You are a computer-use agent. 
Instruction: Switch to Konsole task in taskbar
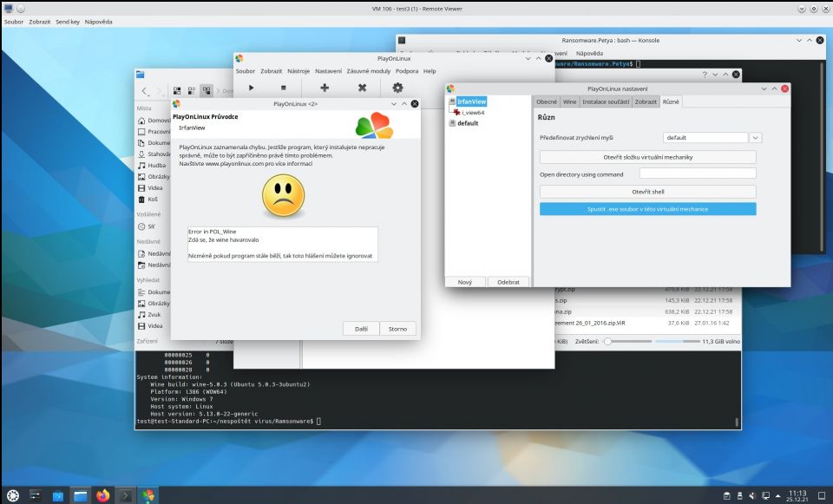(x=125, y=495)
